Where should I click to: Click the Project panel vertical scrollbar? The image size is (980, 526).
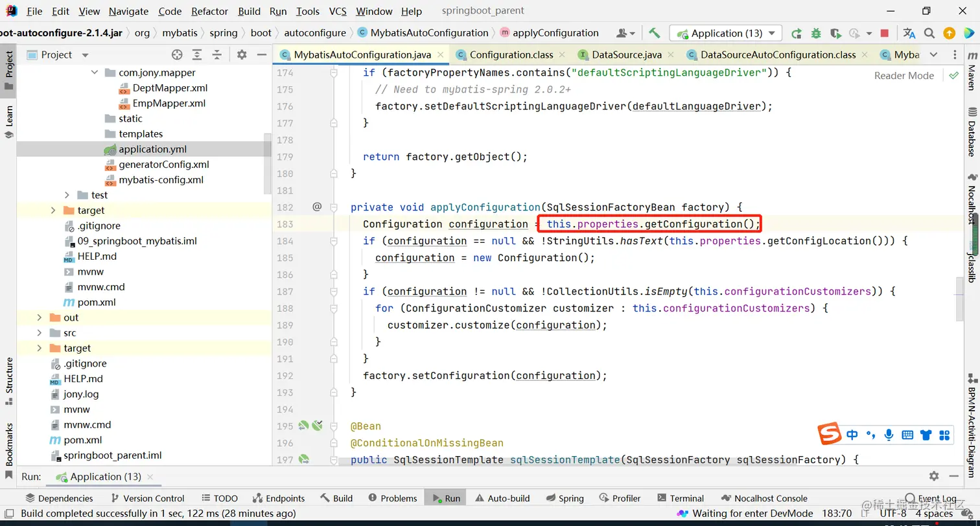click(268, 163)
